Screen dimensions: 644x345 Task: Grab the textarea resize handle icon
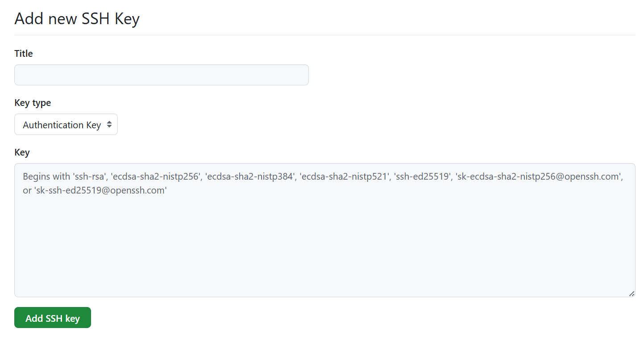click(x=632, y=294)
